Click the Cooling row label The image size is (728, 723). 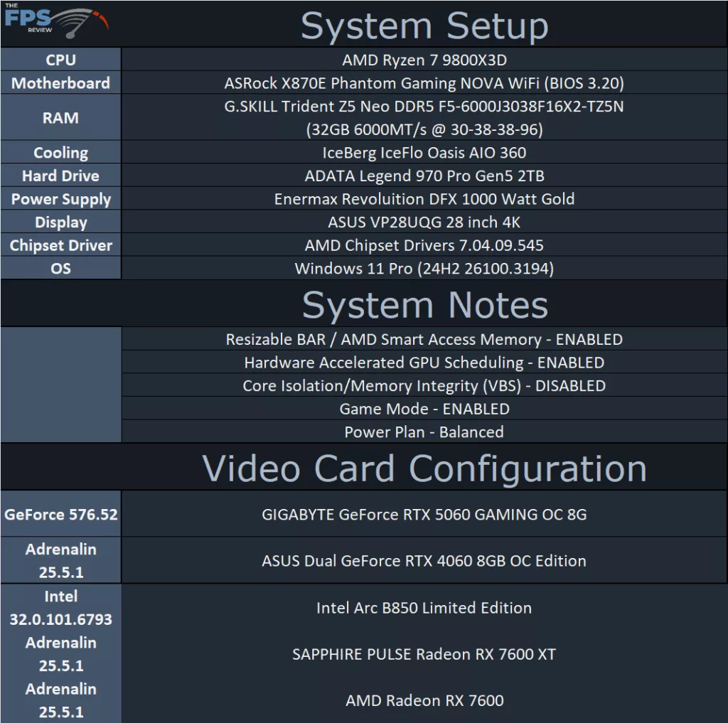pos(61,153)
